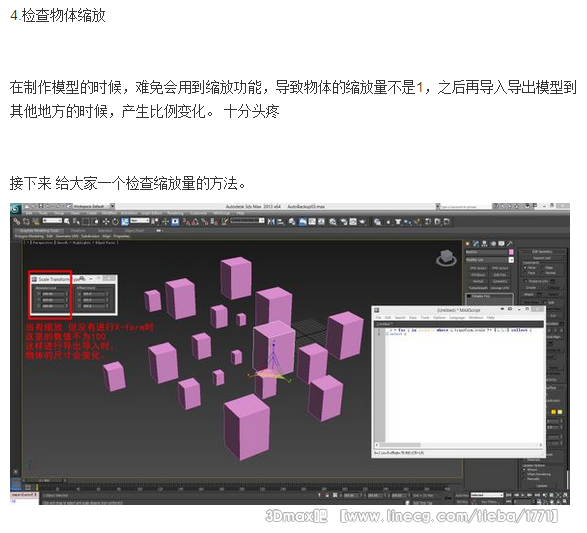Switch to Display command panel tab

point(501,243)
